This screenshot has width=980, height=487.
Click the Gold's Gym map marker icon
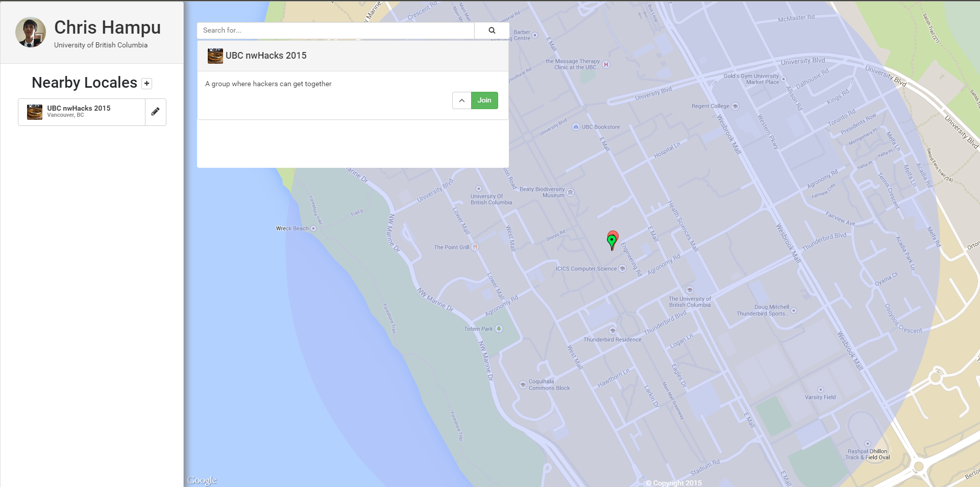coord(783,79)
